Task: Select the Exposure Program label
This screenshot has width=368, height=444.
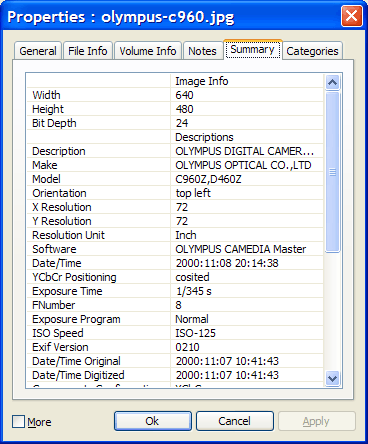Action: (76, 319)
